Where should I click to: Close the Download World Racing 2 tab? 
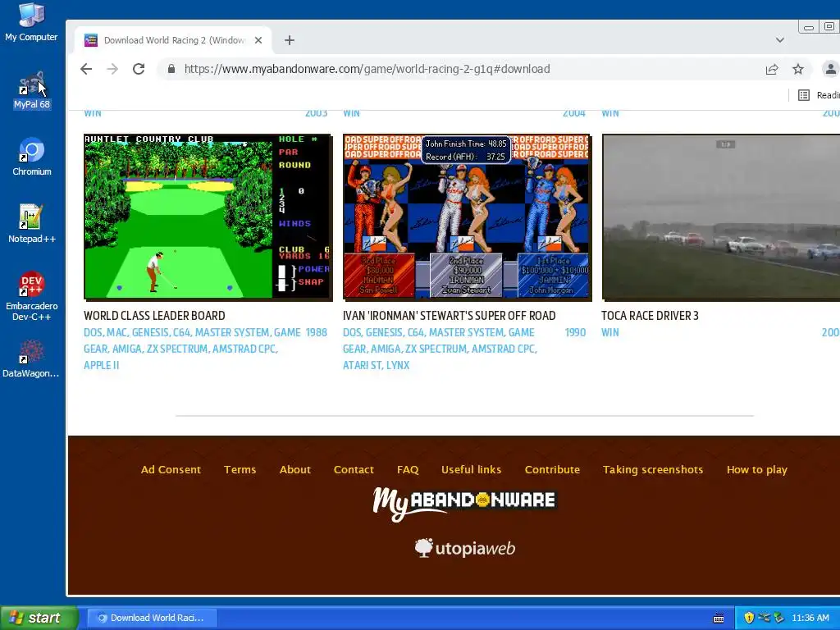[258, 40]
